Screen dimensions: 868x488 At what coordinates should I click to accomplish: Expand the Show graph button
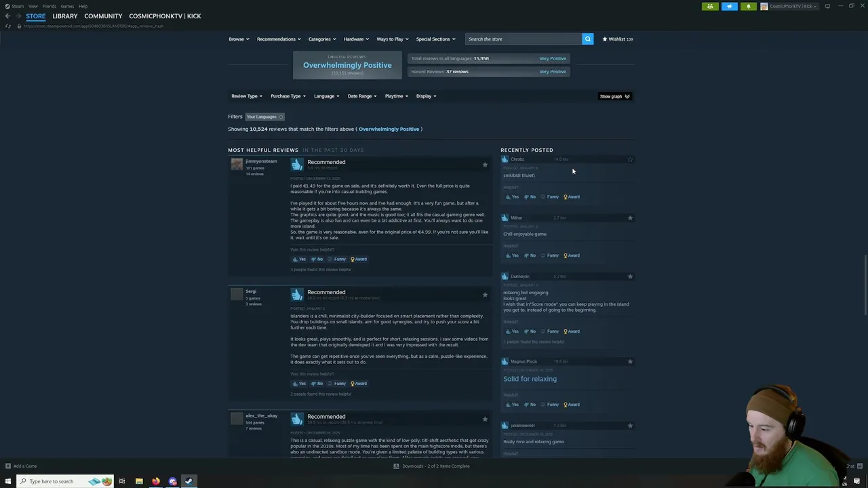[x=614, y=96]
